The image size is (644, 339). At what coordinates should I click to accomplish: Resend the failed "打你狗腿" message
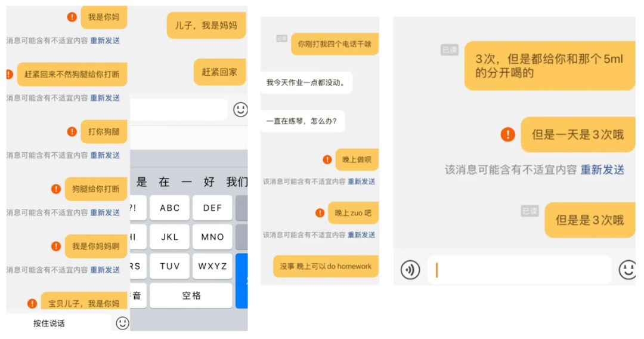105,155
